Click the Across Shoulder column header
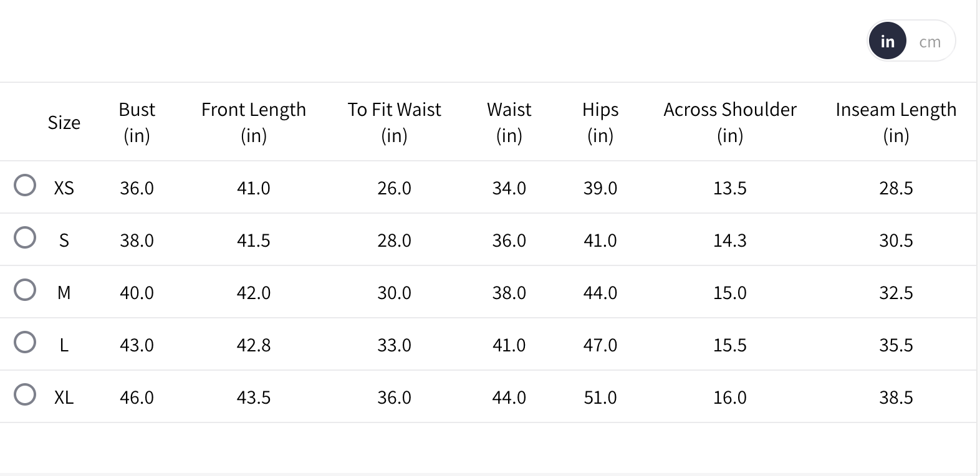This screenshot has width=980, height=476. pyautogui.click(x=730, y=122)
